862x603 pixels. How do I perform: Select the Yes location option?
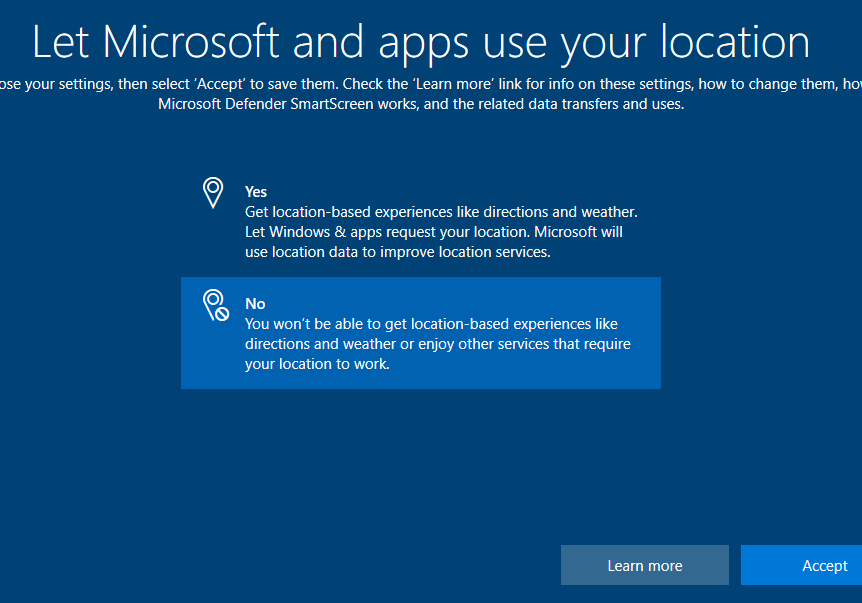click(421, 221)
